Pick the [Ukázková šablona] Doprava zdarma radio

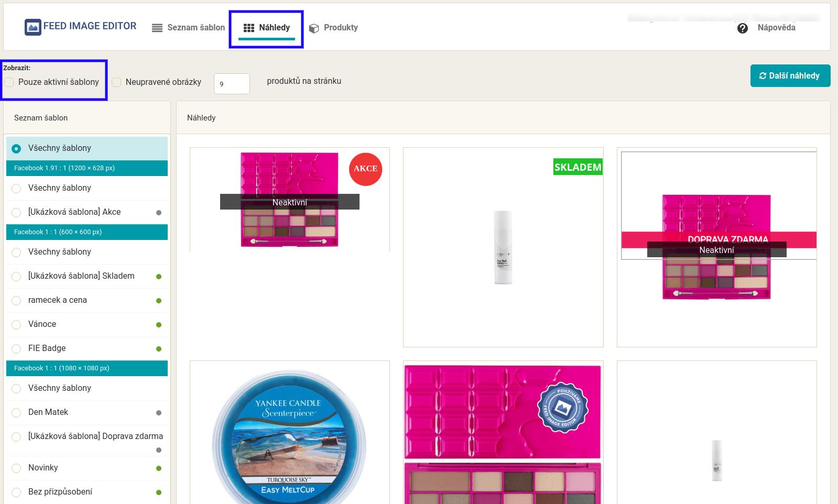pos(16,437)
